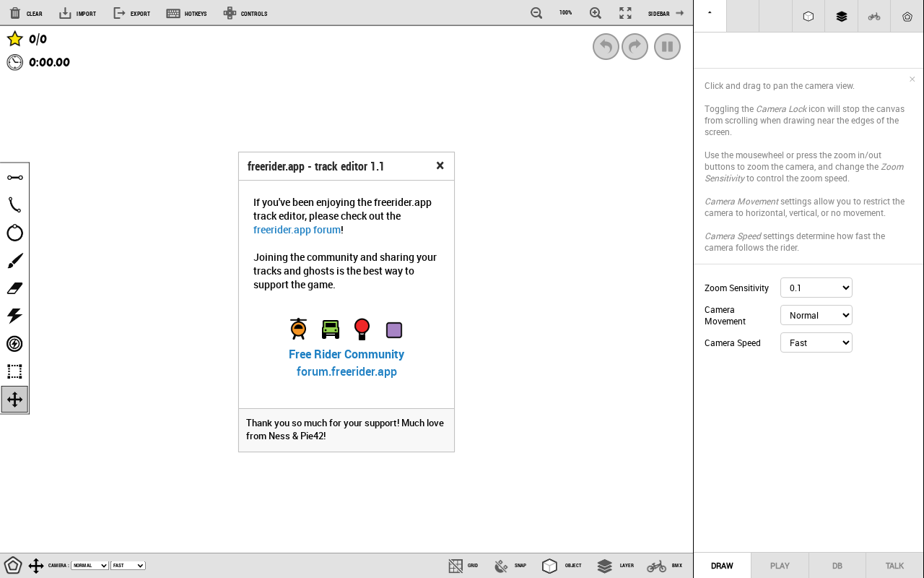Open bottom bar camera NORMAL dropdown

coord(90,566)
